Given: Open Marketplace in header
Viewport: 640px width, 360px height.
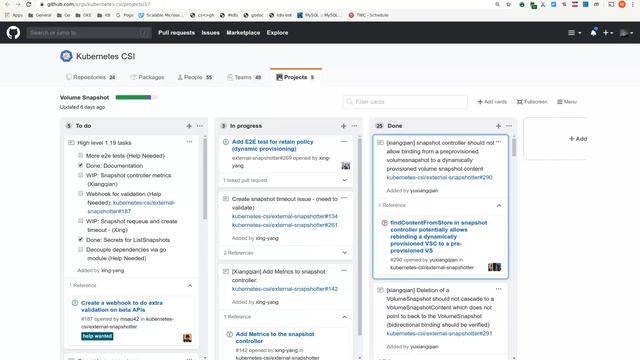Looking at the screenshot, I should pos(243,33).
